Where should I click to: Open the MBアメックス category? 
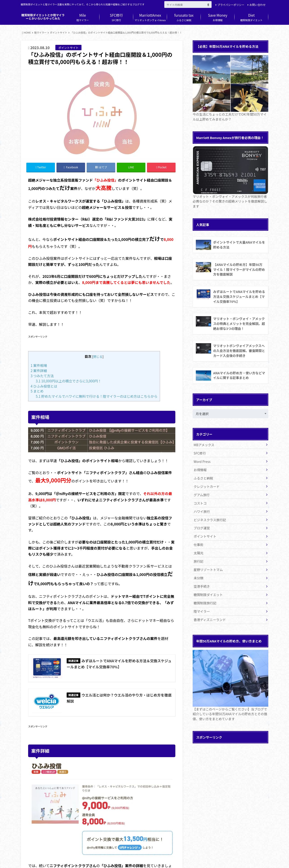[230, 445]
